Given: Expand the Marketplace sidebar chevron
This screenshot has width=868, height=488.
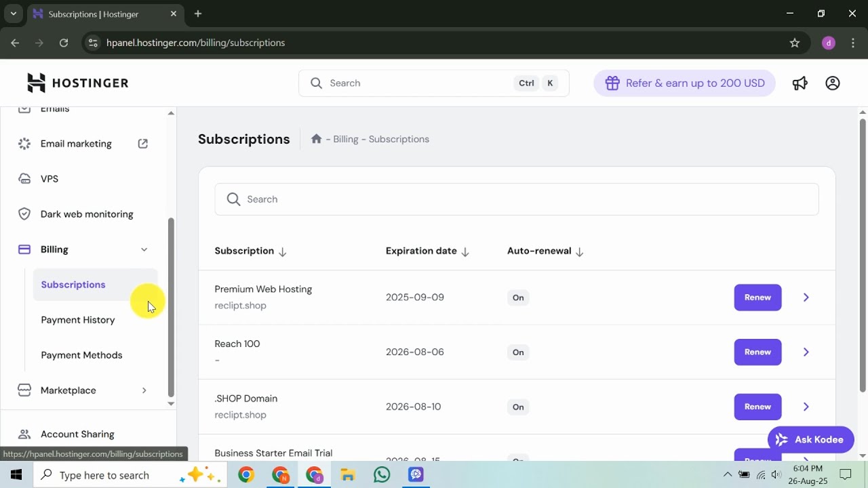Looking at the screenshot, I should [x=144, y=390].
